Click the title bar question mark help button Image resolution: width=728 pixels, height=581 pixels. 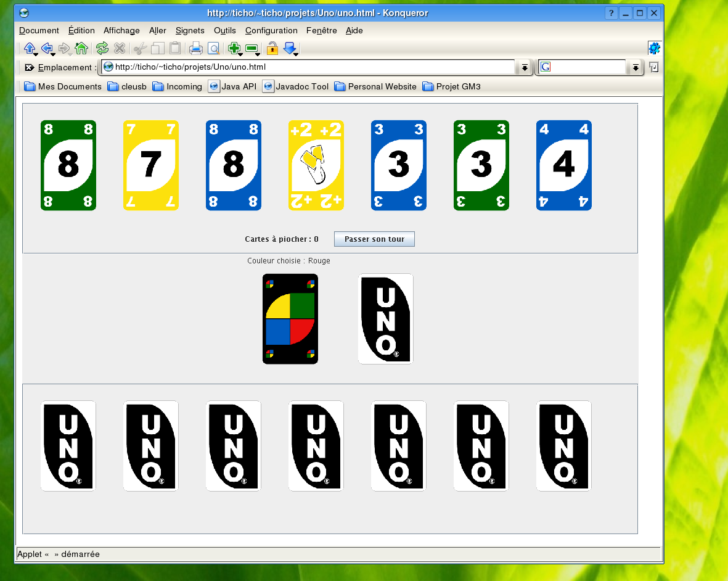click(611, 13)
